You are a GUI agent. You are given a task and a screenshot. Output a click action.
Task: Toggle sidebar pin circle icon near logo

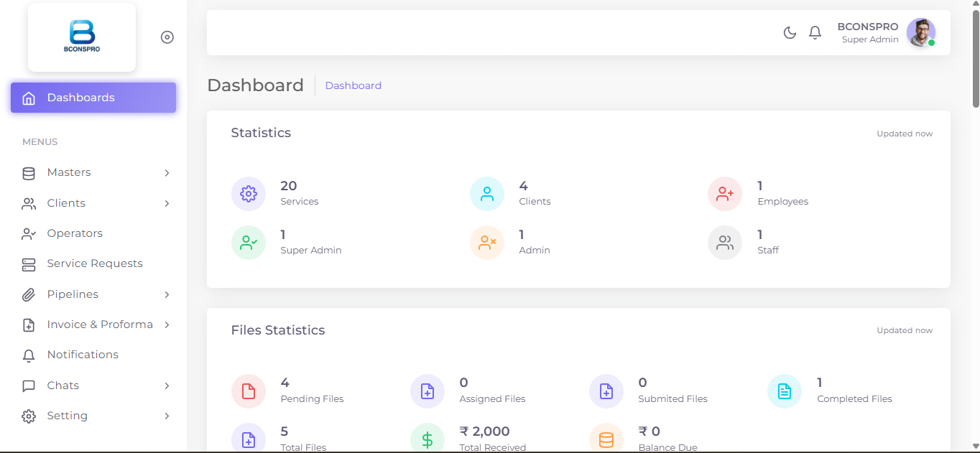(167, 37)
